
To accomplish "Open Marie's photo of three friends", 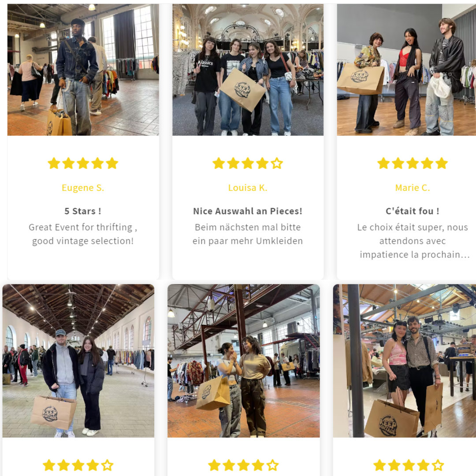I will click(406, 70).
